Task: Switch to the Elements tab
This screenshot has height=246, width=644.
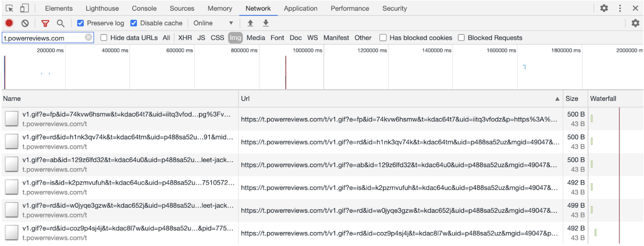Action: click(59, 8)
